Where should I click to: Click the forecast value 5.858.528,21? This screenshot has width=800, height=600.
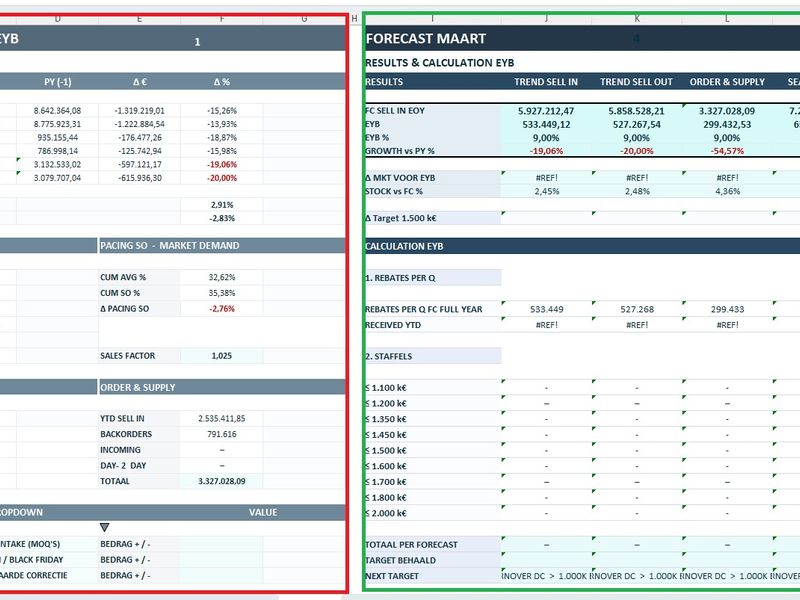click(636, 111)
